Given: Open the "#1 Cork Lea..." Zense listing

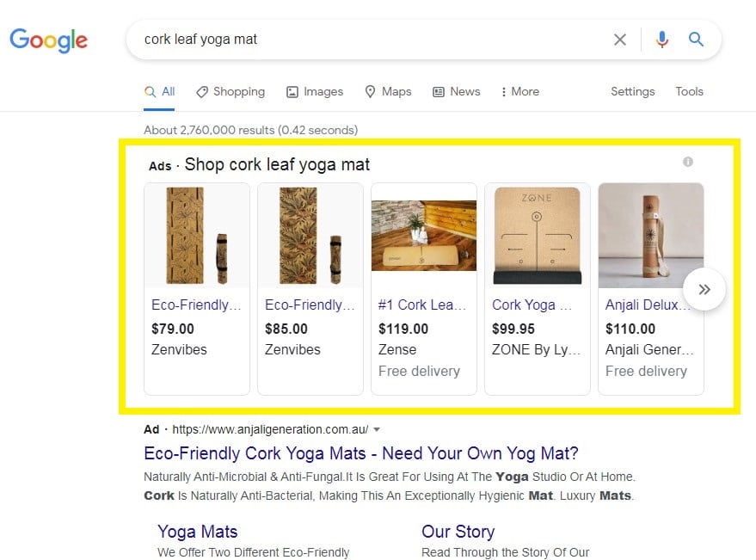Looking at the screenshot, I should (422, 305).
